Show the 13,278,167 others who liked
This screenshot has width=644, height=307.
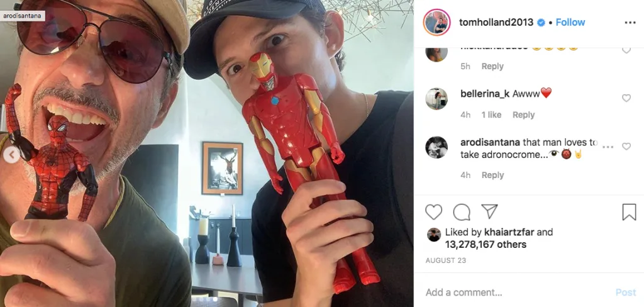pyautogui.click(x=486, y=245)
